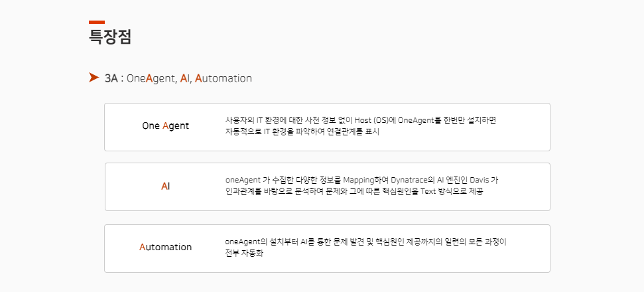Click the "3A" text in the subtitle
644x292 pixels.
tap(111, 78)
